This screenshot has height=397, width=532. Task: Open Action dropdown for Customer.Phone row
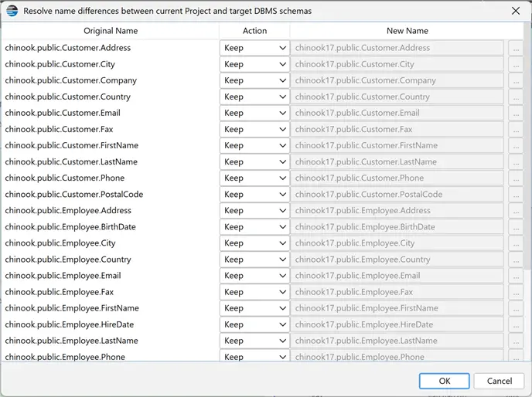(254, 178)
